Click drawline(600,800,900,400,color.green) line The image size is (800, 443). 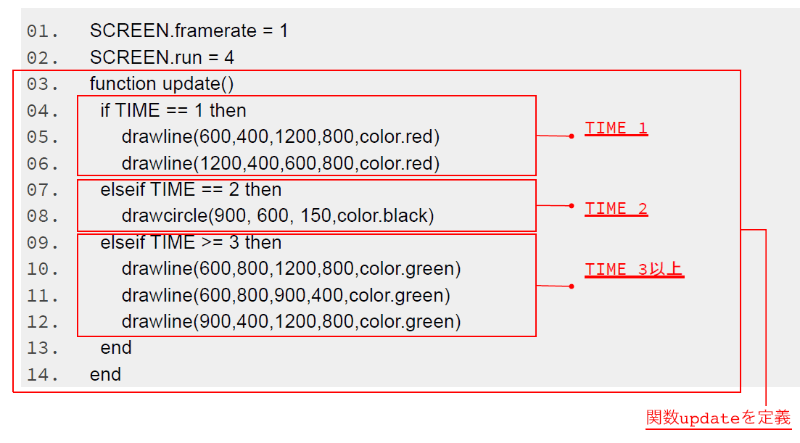pos(285,295)
